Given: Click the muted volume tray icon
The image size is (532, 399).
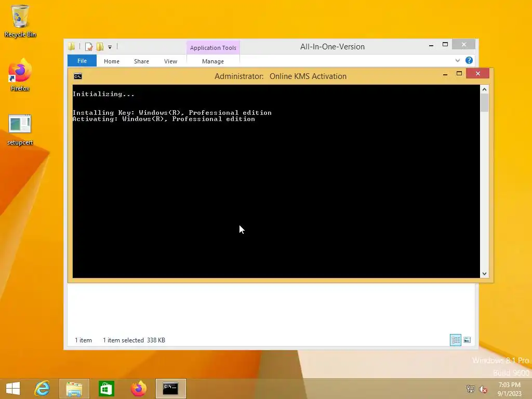Looking at the screenshot, I should click(483, 389).
